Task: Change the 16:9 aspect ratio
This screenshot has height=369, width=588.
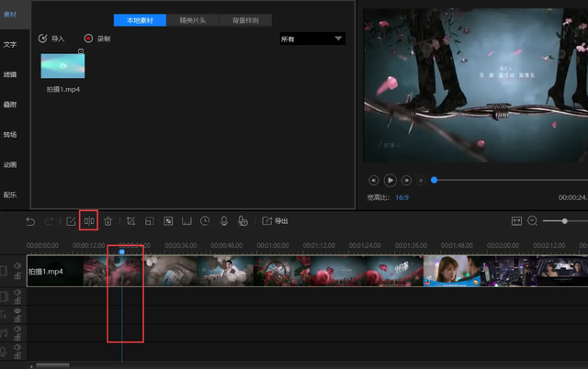Action: coord(402,197)
